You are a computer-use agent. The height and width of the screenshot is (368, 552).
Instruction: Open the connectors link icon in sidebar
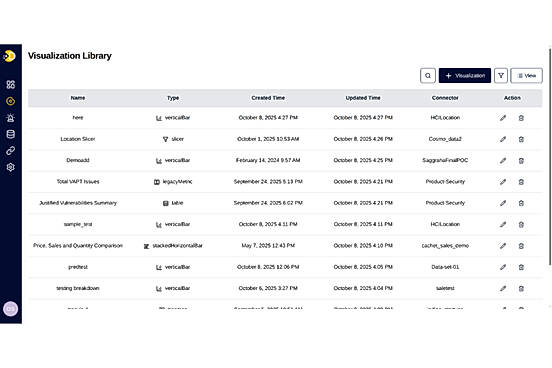[11, 151]
